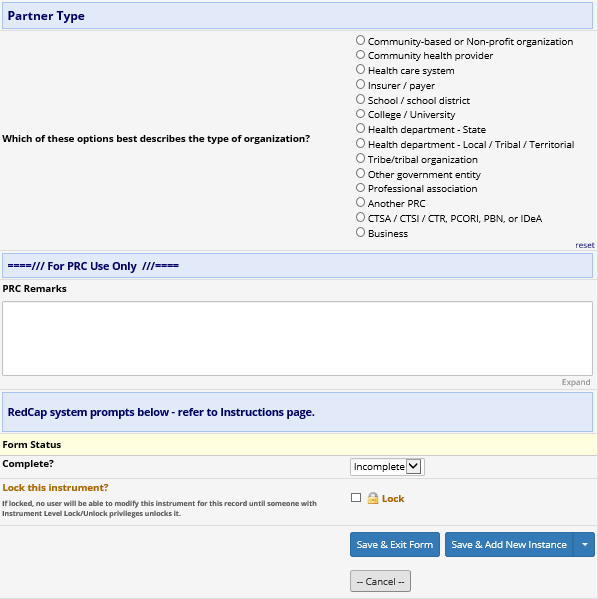Viewport: 598px width, 599px height.
Task: Expand the PRC Remarks text area
Action: click(575, 382)
